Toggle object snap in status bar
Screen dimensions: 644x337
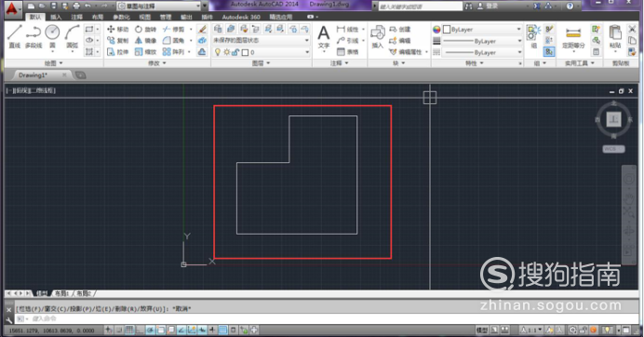click(x=161, y=330)
